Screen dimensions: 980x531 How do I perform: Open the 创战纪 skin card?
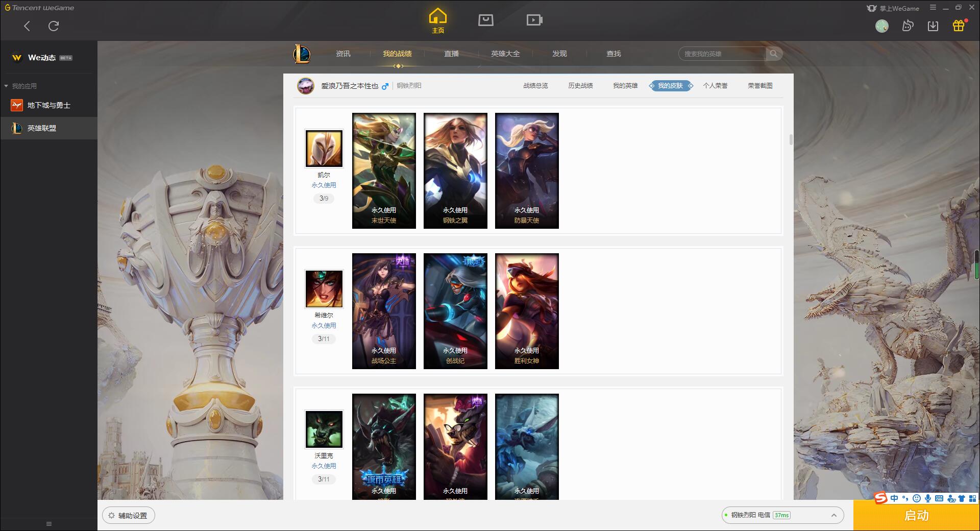click(x=455, y=311)
